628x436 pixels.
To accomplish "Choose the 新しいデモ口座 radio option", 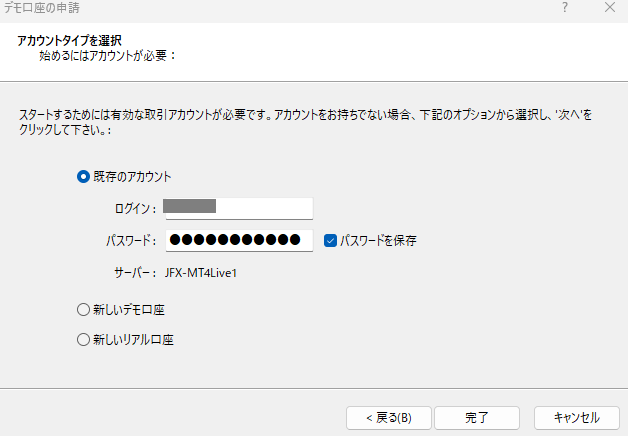I will click(x=83, y=309).
